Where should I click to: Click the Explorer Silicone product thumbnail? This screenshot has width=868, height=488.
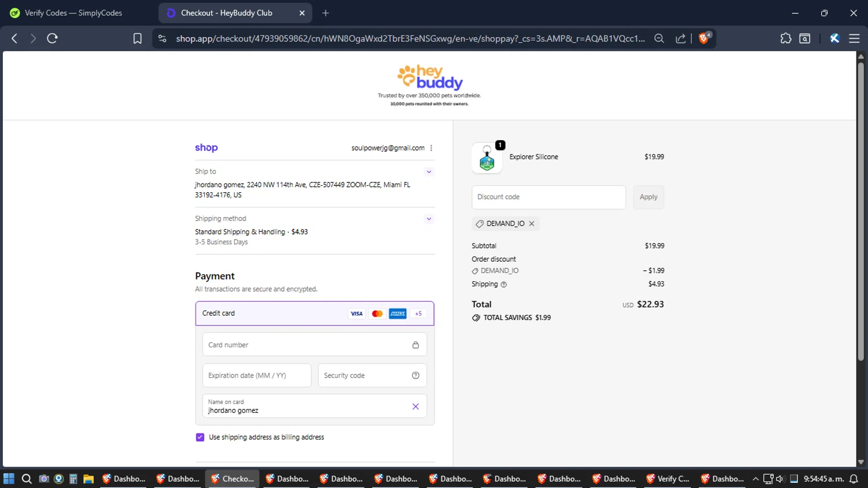tap(487, 158)
